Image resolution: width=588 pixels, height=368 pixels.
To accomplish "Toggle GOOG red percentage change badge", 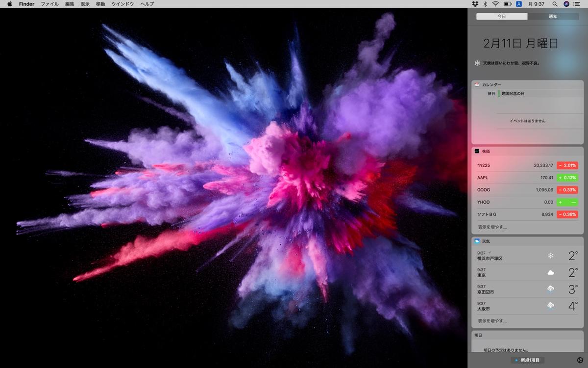I will pyautogui.click(x=567, y=190).
